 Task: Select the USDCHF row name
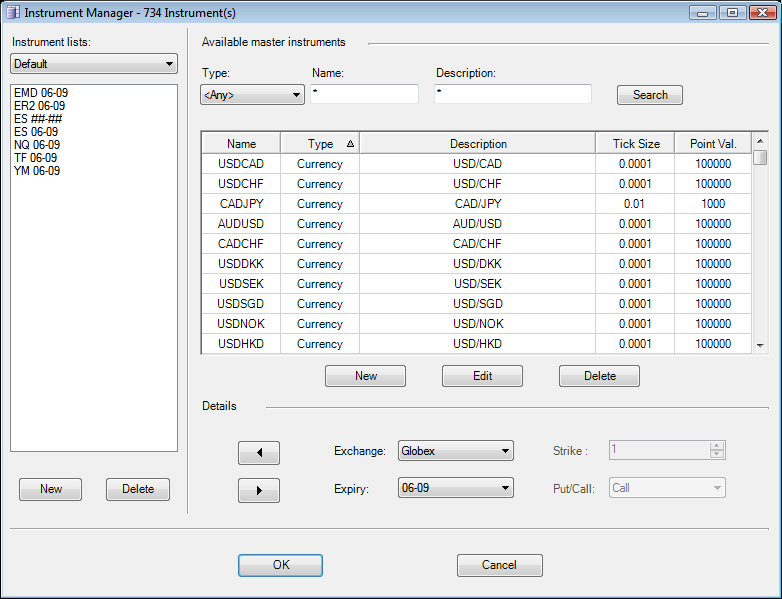(241, 184)
